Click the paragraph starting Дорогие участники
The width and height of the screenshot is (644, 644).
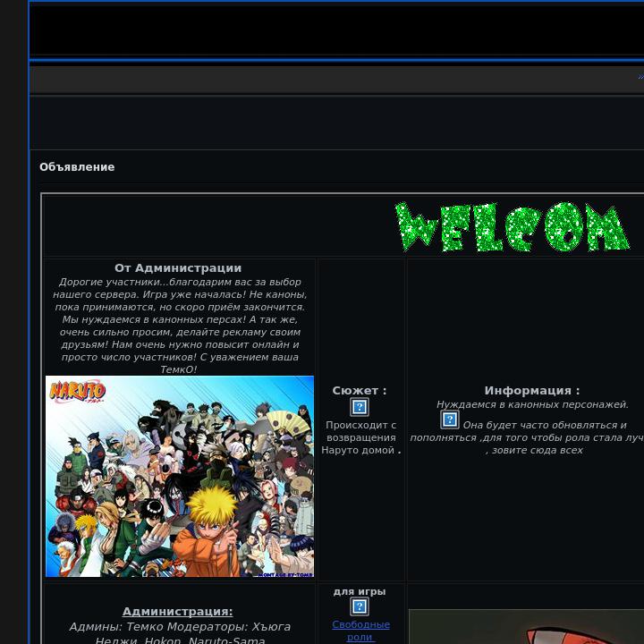pos(180,326)
